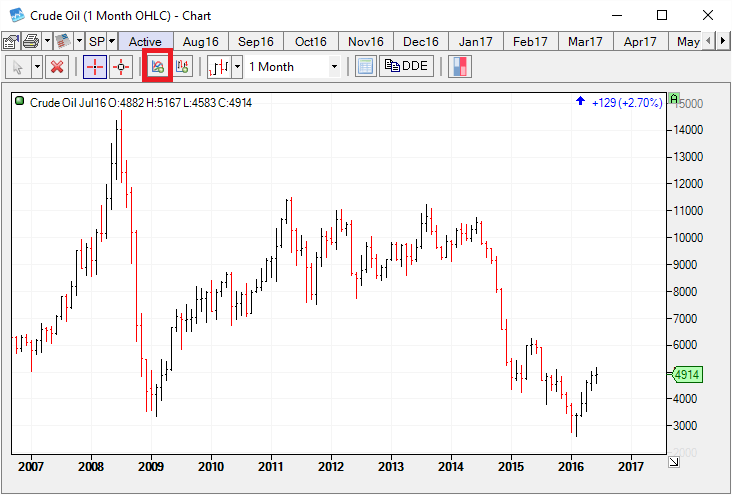Select the Dec16 contract tab
The height and width of the screenshot is (495, 732).
(420, 41)
